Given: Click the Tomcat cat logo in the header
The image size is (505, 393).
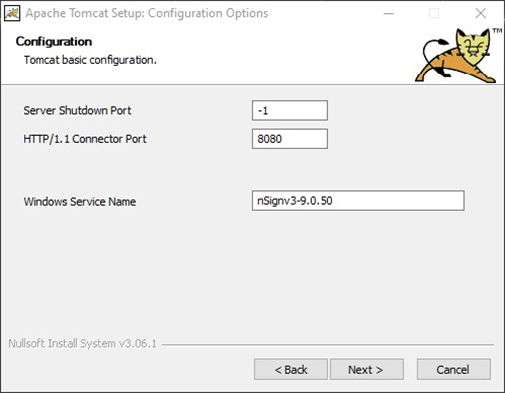Looking at the screenshot, I should [455, 56].
